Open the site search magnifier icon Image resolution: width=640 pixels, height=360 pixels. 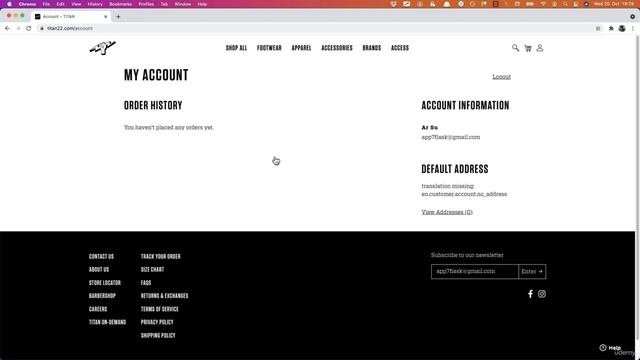[515, 48]
